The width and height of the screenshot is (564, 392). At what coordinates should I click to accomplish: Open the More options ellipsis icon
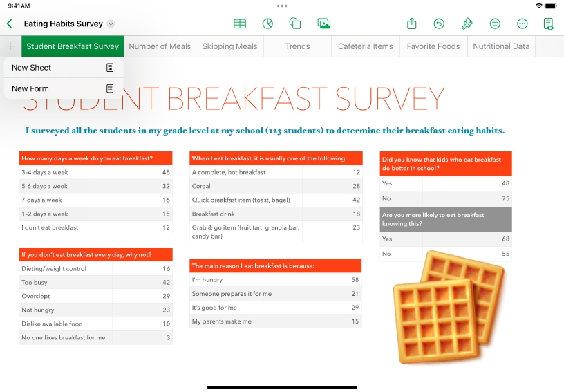pos(523,24)
